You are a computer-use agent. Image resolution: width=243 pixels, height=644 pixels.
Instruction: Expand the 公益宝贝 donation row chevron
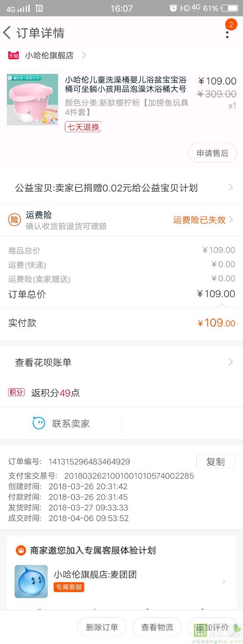coord(231,188)
